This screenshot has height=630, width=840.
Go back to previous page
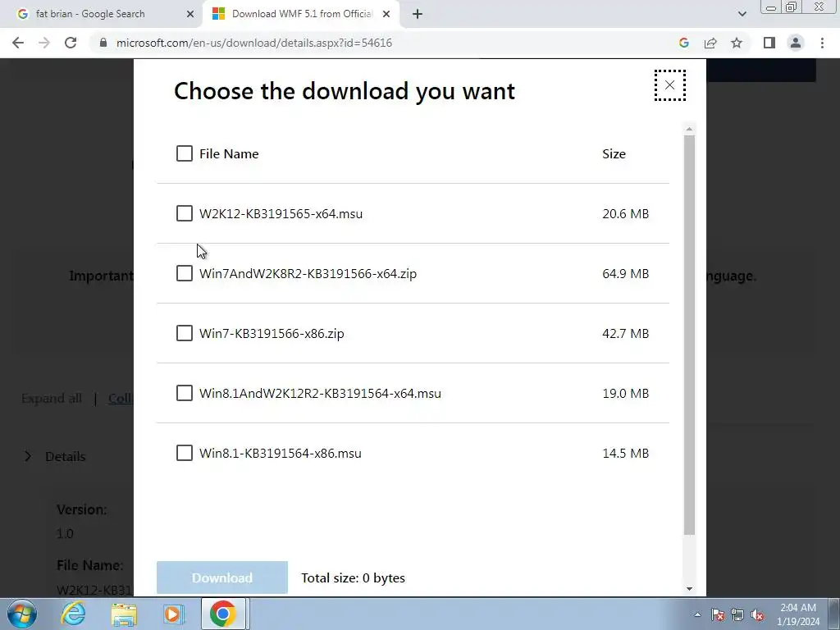point(18,43)
